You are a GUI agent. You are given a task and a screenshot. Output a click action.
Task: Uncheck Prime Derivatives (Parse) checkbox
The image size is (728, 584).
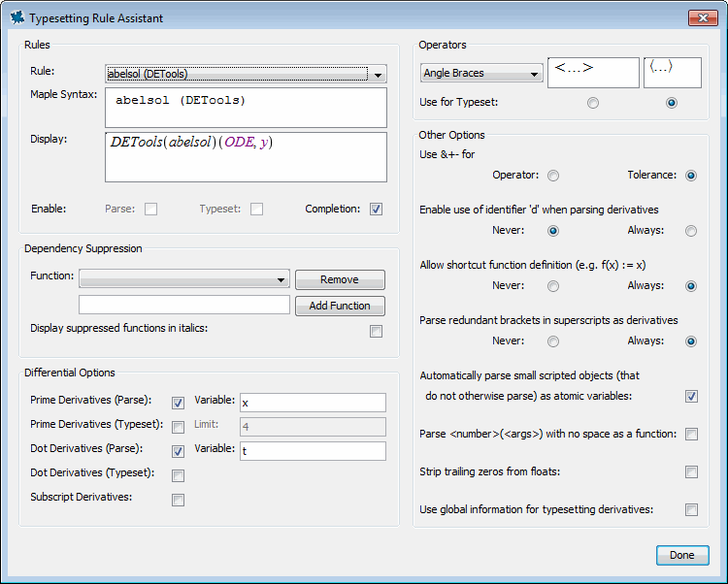179,403
